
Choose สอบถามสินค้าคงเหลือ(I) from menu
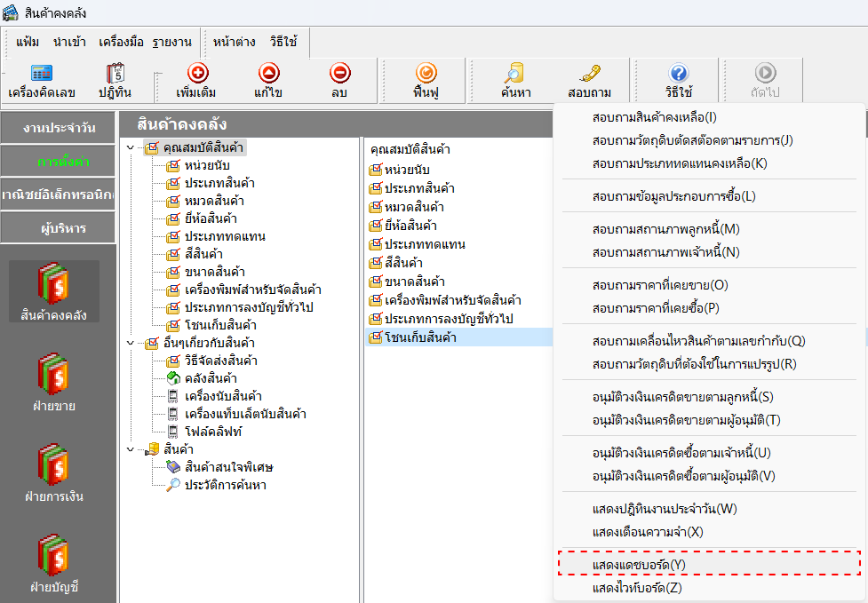[x=709, y=117]
